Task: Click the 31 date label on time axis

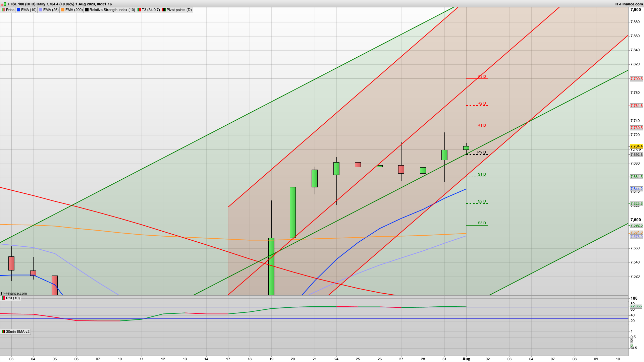Action: tap(444, 359)
